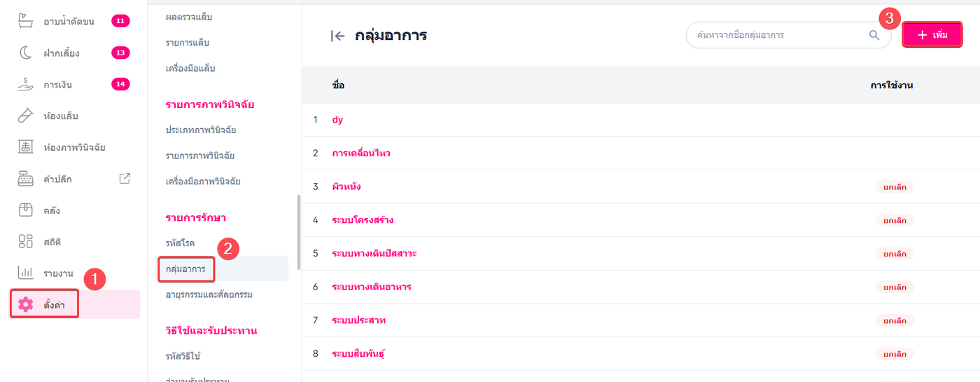Open the inventory box icon
This screenshot has width=980, height=382.
25,210
